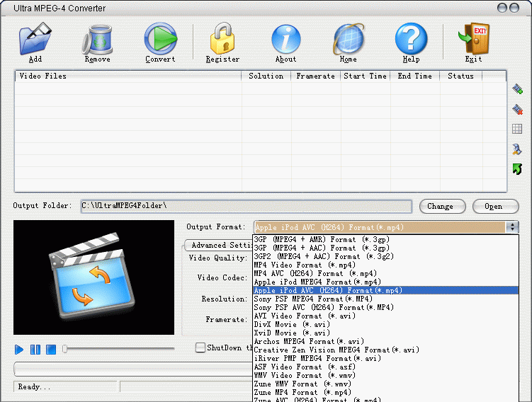Click the Change output folder button
The image size is (532, 402).
[x=443, y=206]
